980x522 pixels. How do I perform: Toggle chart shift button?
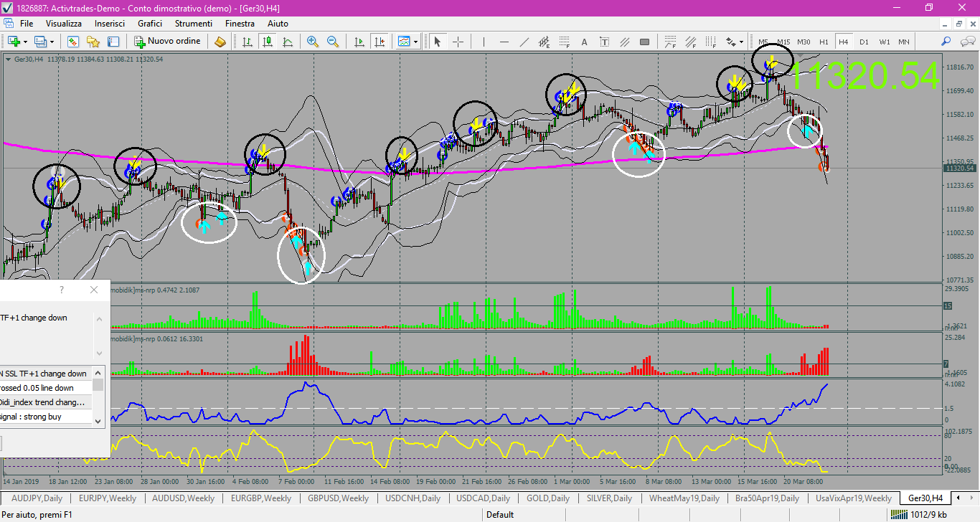(x=380, y=42)
